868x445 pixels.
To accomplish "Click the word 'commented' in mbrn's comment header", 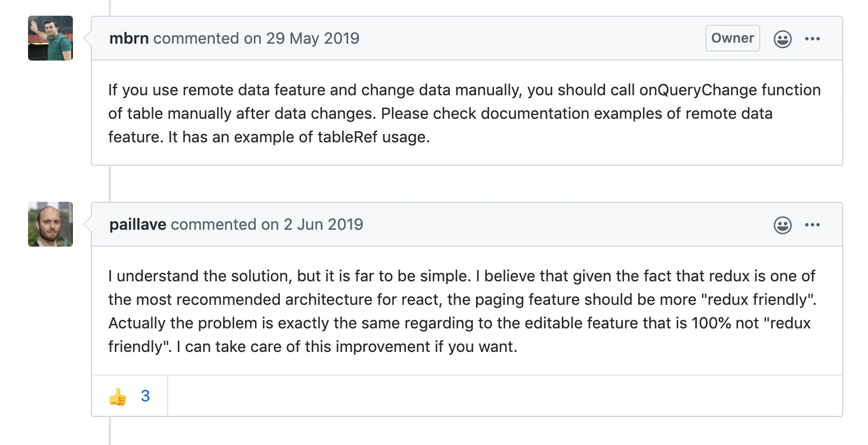I will point(196,38).
